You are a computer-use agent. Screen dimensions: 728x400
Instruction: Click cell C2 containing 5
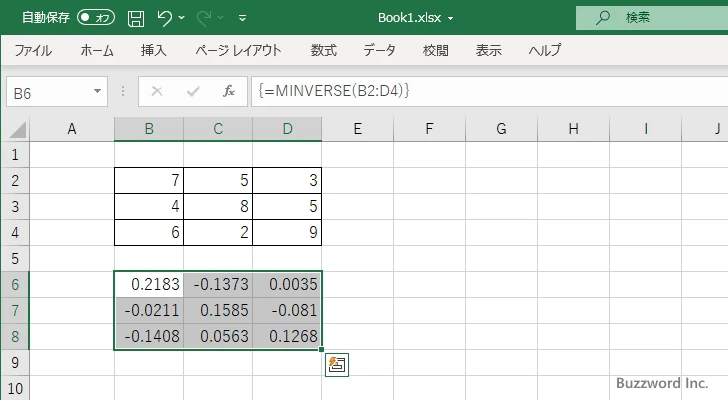(x=218, y=181)
